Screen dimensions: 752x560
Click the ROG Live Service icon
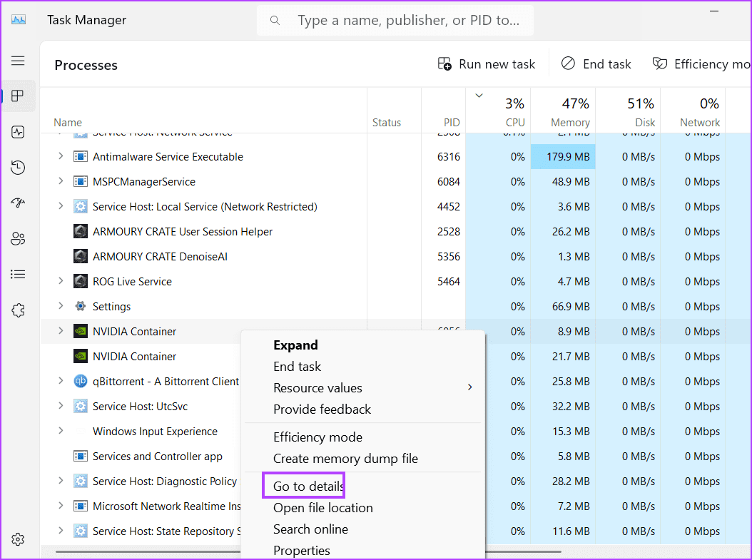pyautogui.click(x=81, y=282)
